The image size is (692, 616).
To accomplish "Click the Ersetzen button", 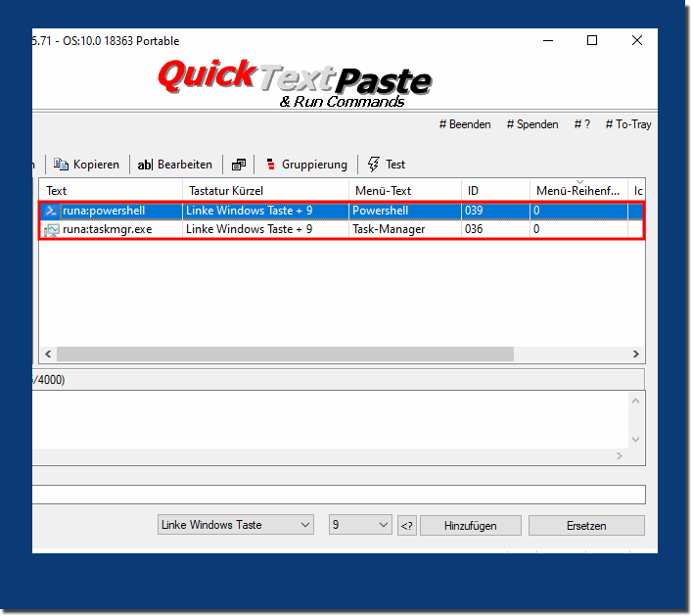I will tap(586, 526).
